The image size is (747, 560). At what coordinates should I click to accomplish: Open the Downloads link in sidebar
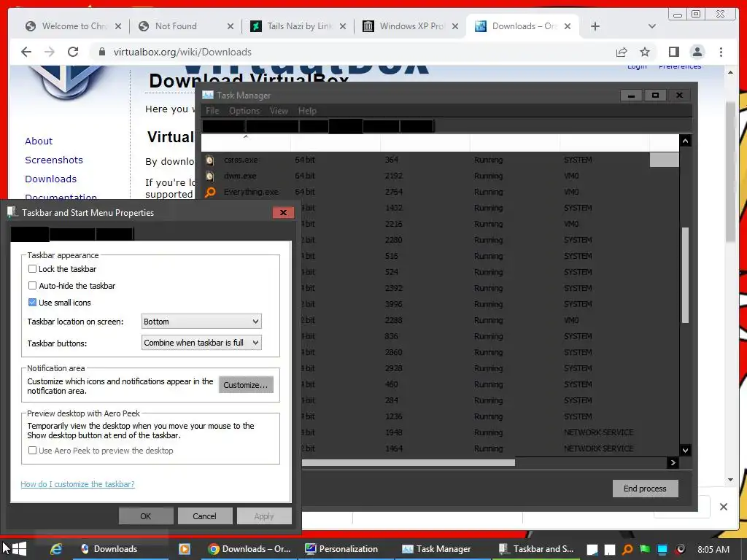coord(50,179)
